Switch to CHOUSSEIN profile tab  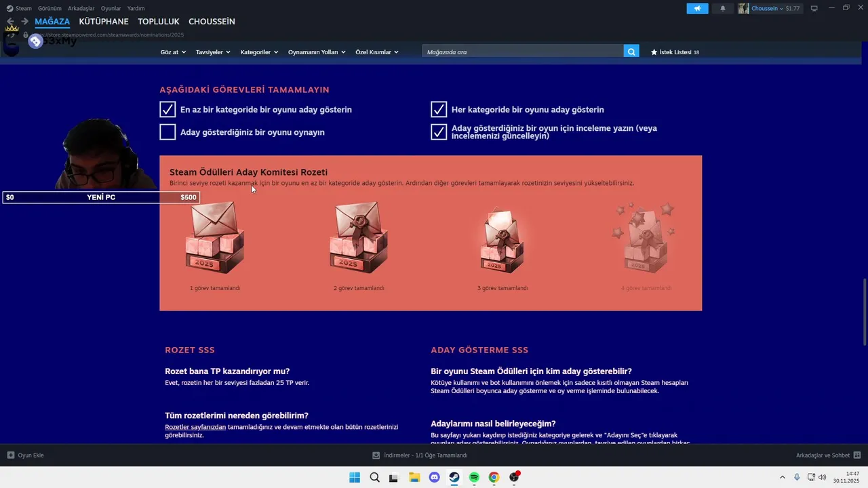(212, 22)
